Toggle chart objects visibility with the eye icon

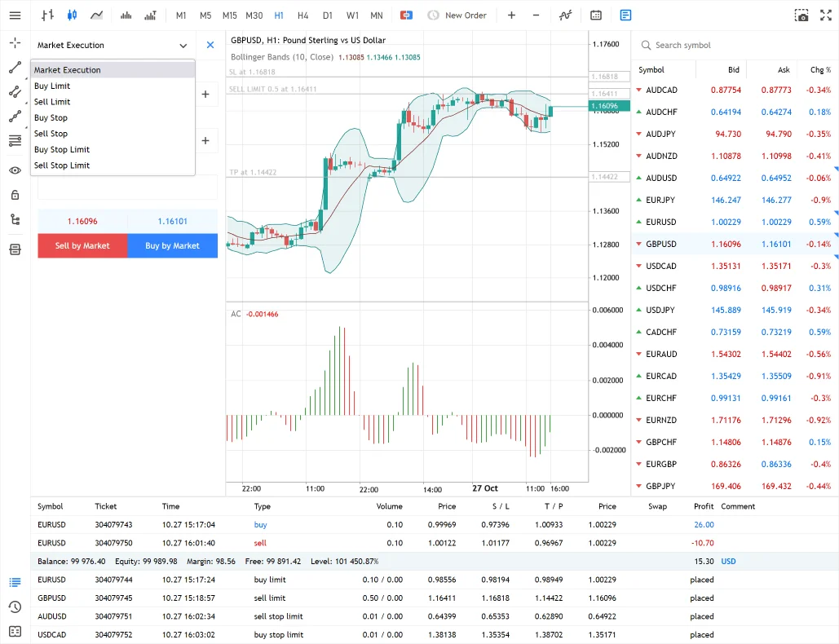(x=14, y=170)
